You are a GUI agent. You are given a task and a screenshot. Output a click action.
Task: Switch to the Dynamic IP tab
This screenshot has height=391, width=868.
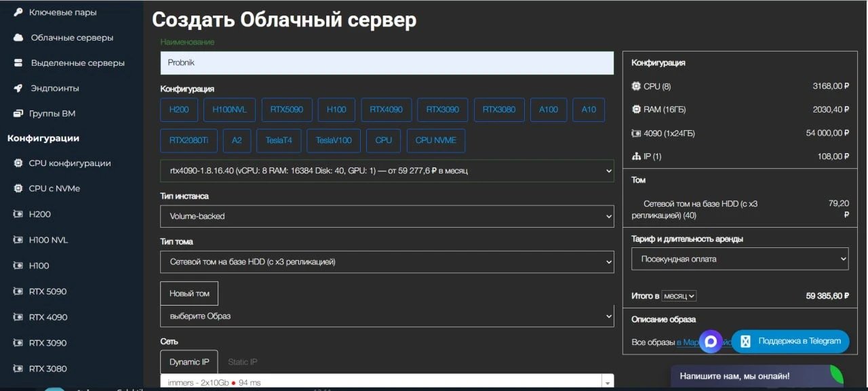(x=189, y=362)
